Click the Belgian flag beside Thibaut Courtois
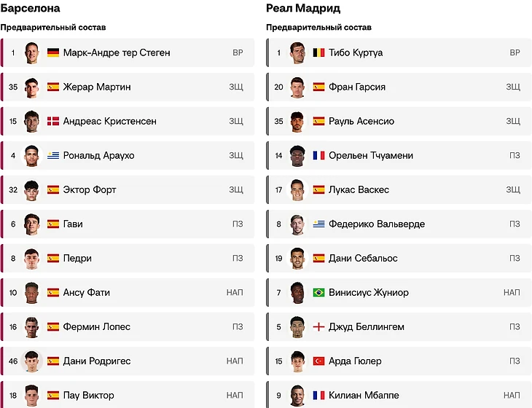Viewport: 532px width, 408px height. click(318, 52)
